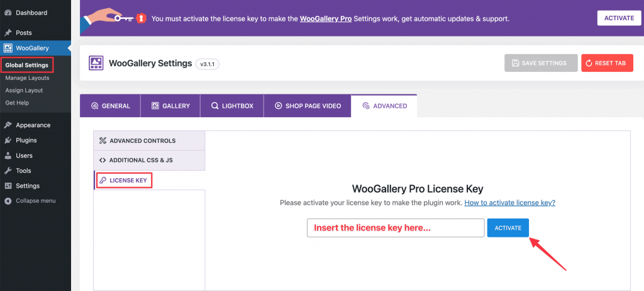Click the Appearance paintbrush icon
Image resolution: width=644 pixels, height=291 pixels.
pos(8,125)
